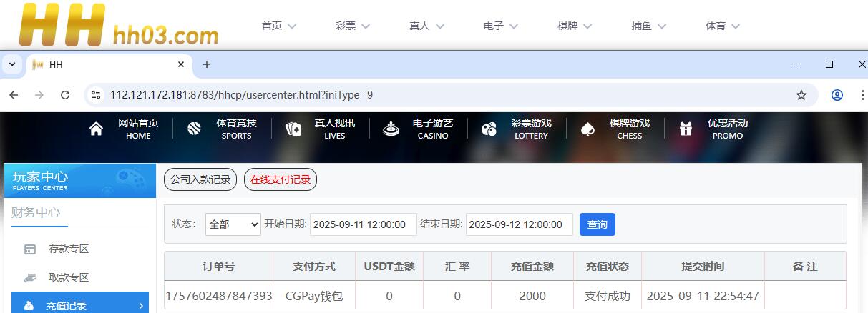Reload the page with the refresh icon
The height and width of the screenshot is (313, 868).
[x=65, y=95]
